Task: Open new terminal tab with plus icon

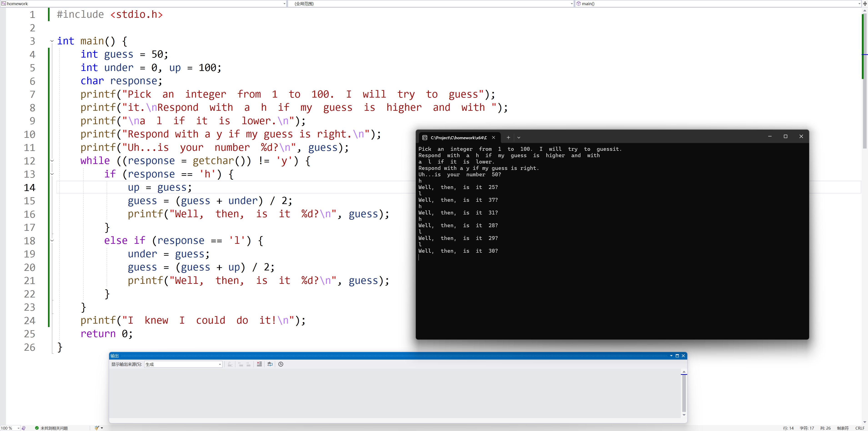Action: [x=508, y=137]
